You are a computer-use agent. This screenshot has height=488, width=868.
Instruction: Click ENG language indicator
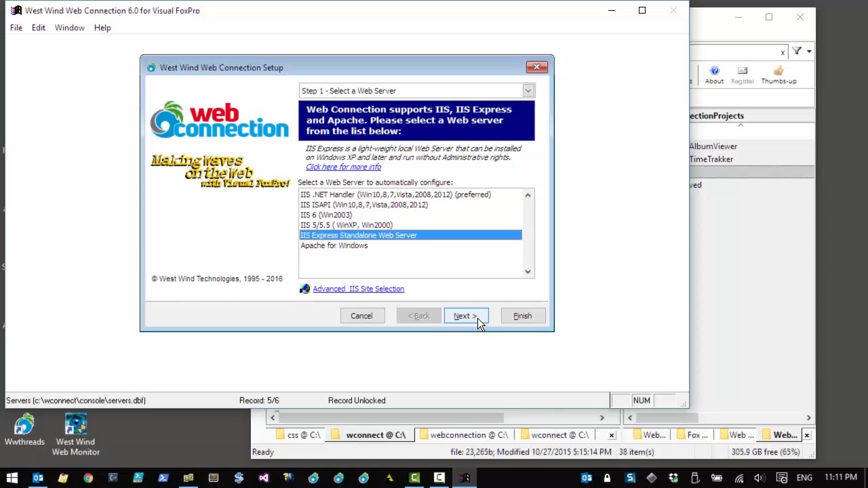click(x=804, y=478)
